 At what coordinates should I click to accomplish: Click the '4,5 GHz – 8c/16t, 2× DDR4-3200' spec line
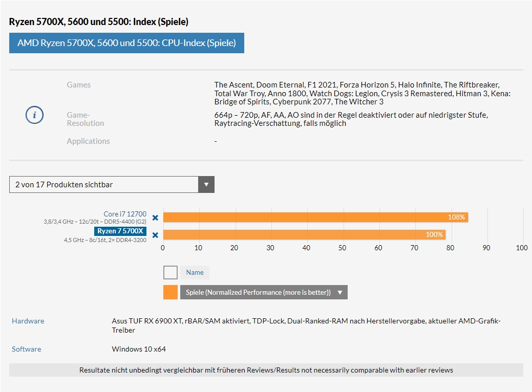(105, 240)
